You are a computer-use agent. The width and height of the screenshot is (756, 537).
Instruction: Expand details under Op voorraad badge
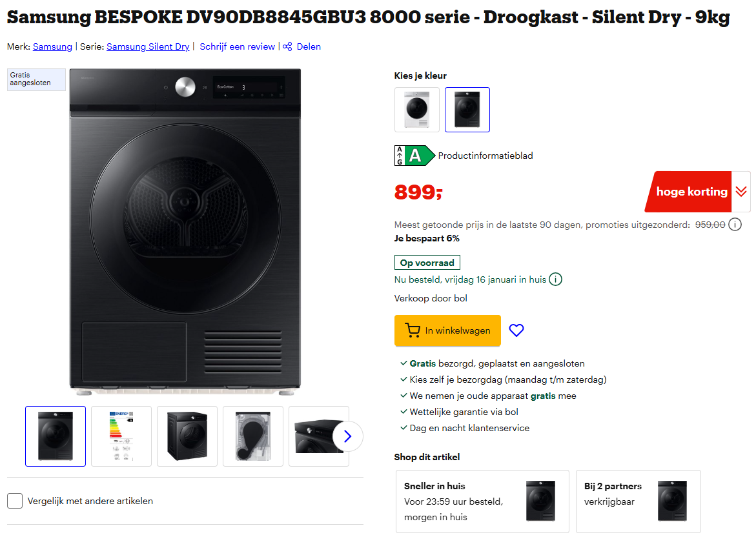(427, 262)
